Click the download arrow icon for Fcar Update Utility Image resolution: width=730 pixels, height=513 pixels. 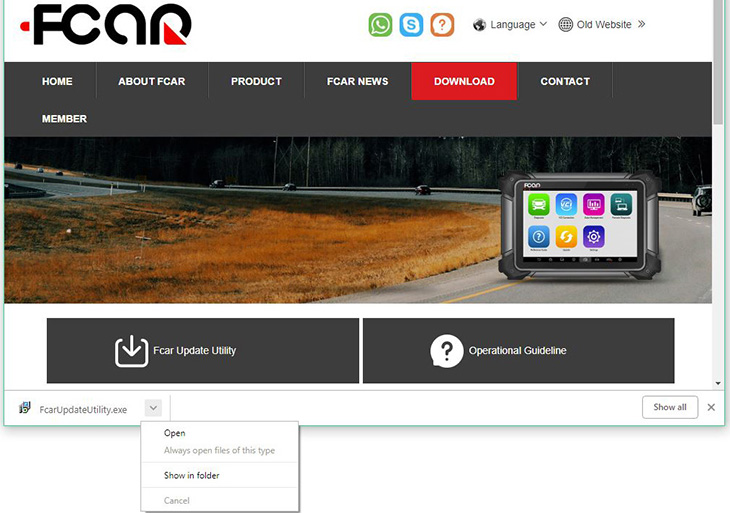point(131,351)
